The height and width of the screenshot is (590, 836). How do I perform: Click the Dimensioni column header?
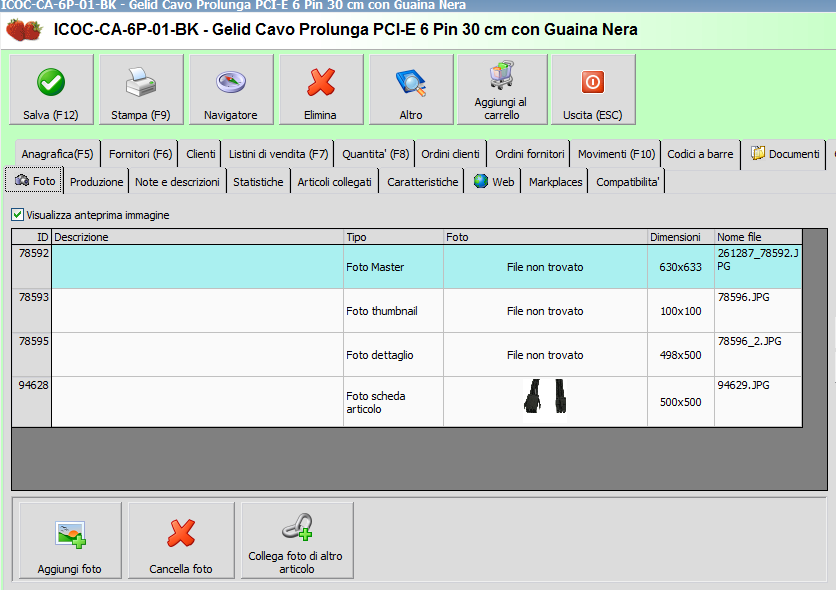(x=681, y=237)
